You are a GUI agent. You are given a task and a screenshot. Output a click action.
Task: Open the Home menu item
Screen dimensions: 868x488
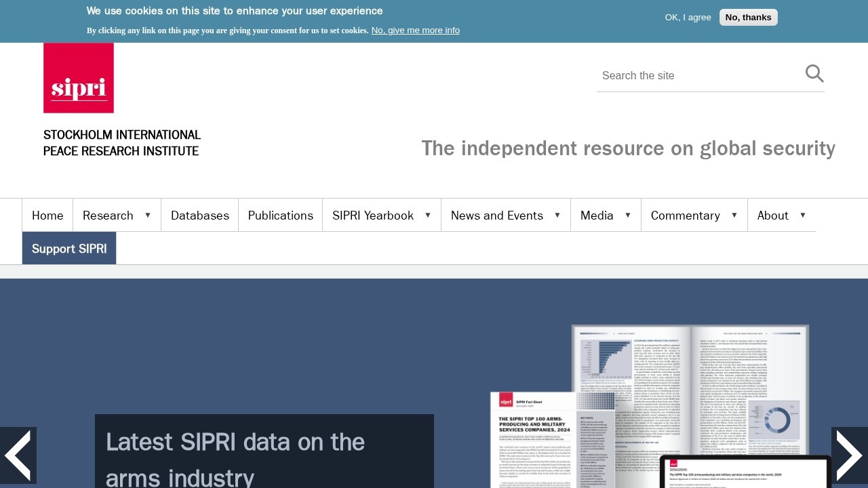click(47, 216)
